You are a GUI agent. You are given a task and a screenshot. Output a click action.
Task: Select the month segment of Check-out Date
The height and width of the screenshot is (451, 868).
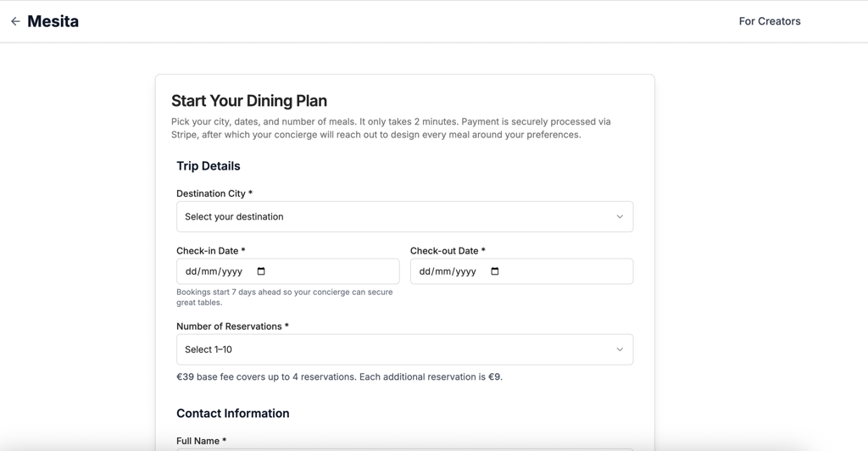pos(442,271)
